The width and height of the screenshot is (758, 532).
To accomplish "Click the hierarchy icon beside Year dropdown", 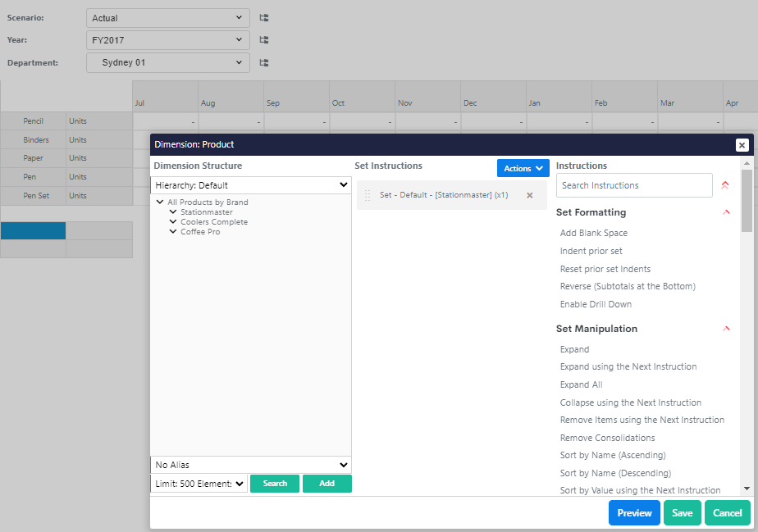I will [264, 39].
